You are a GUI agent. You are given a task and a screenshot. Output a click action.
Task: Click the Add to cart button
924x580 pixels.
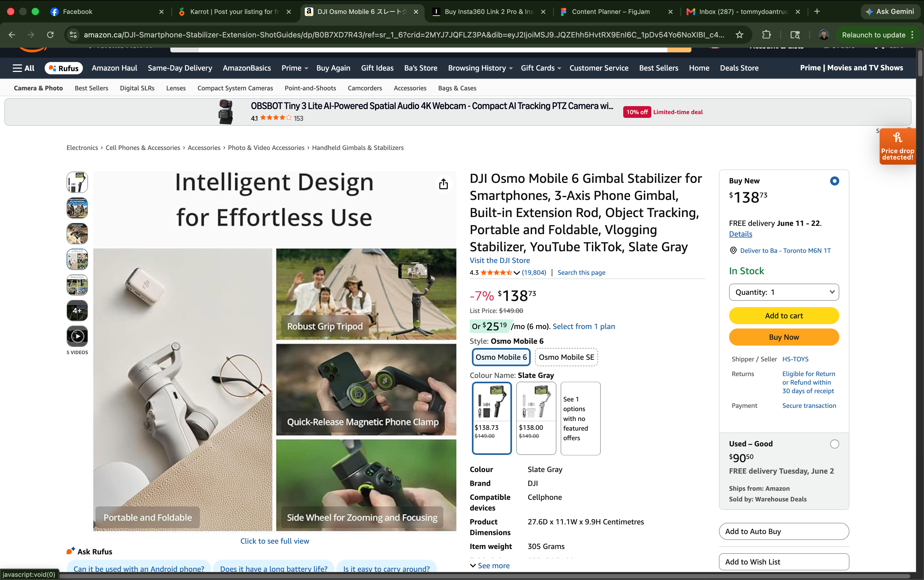coord(784,316)
